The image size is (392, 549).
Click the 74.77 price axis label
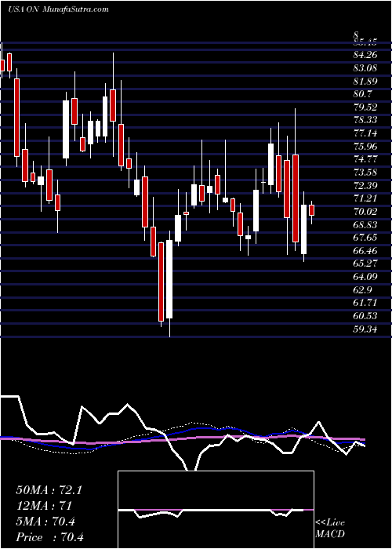(x=365, y=159)
